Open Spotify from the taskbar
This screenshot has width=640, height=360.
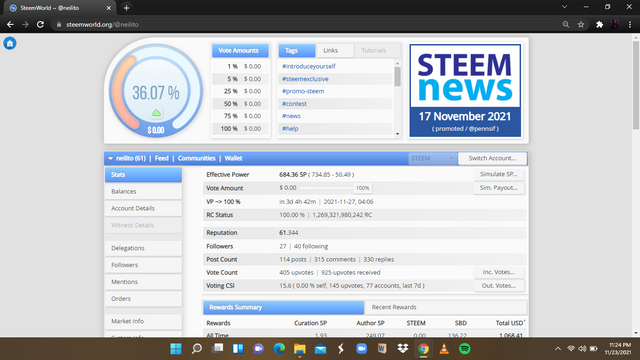tap(464, 349)
